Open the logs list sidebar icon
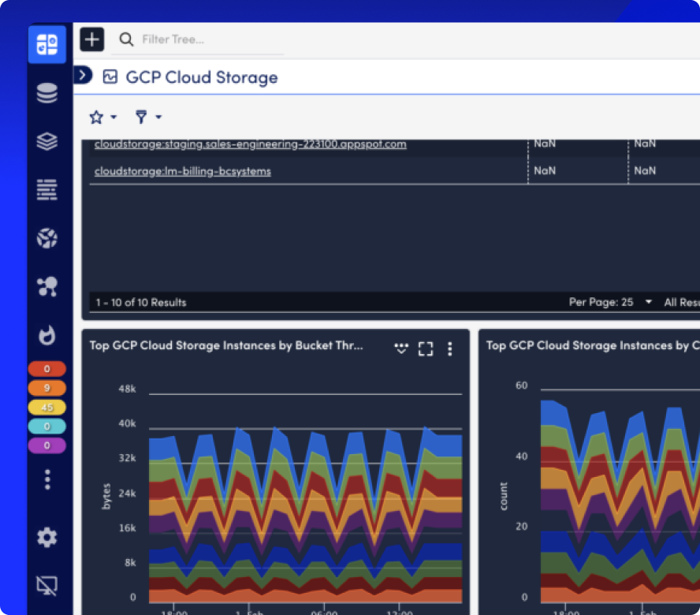The height and width of the screenshot is (615, 700). 47,190
